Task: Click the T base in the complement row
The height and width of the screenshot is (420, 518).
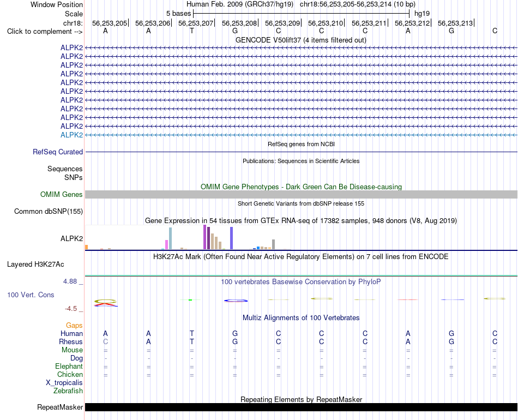Action: click(x=192, y=31)
